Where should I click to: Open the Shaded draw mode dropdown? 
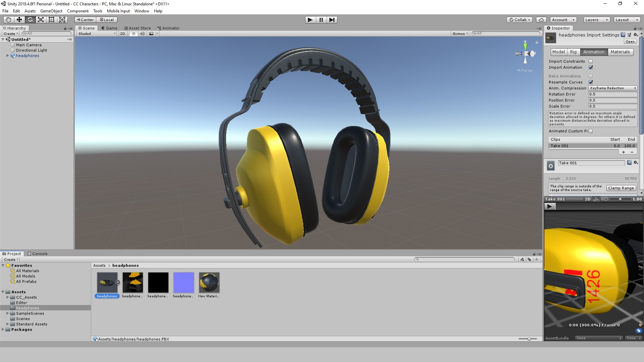(x=97, y=34)
